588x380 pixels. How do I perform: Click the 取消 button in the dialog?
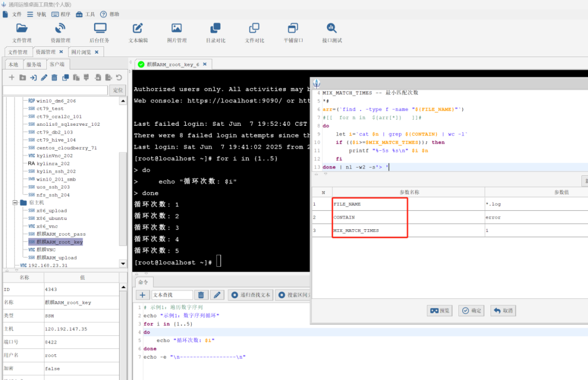coord(503,311)
